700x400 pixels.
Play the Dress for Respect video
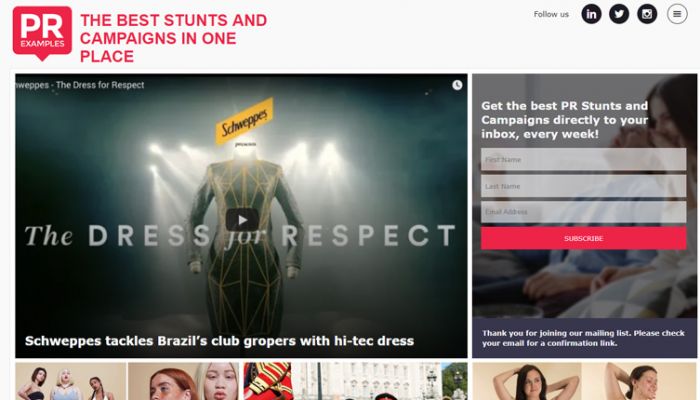coord(242,220)
